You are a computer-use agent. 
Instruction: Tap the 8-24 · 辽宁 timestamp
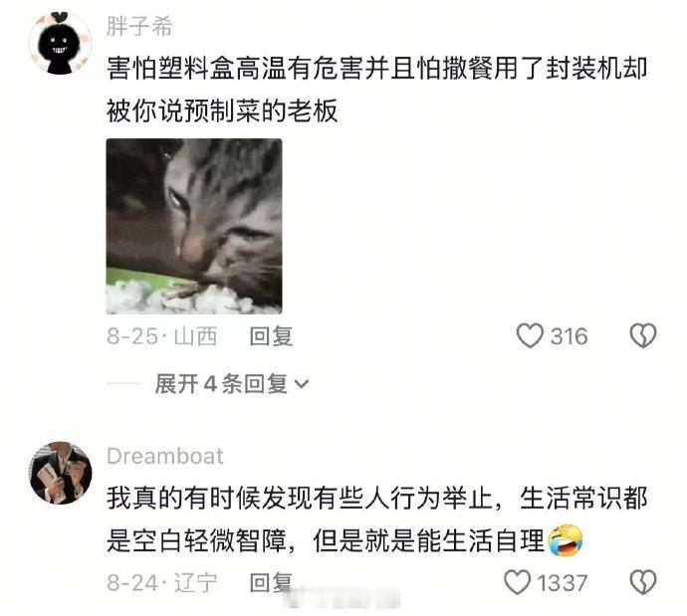(x=162, y=583)
